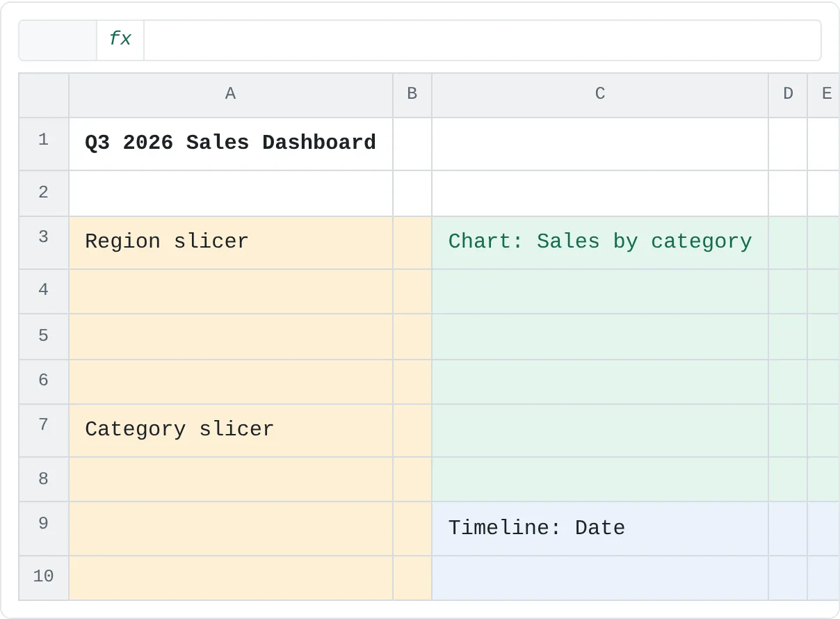Select row 5 header
This screenshot has height=619, width=840.
pos(44,337)
